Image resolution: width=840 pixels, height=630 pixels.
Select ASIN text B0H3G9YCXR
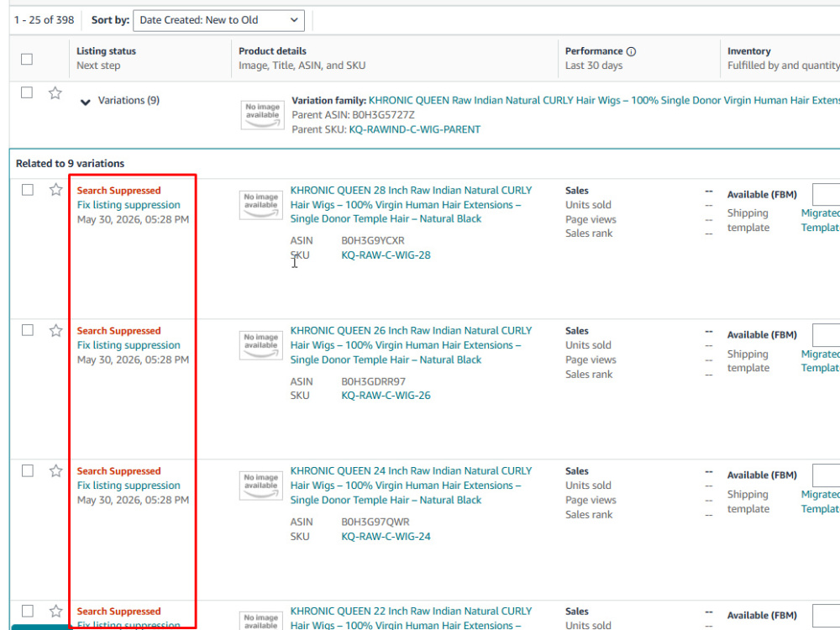tap(373, 240)
